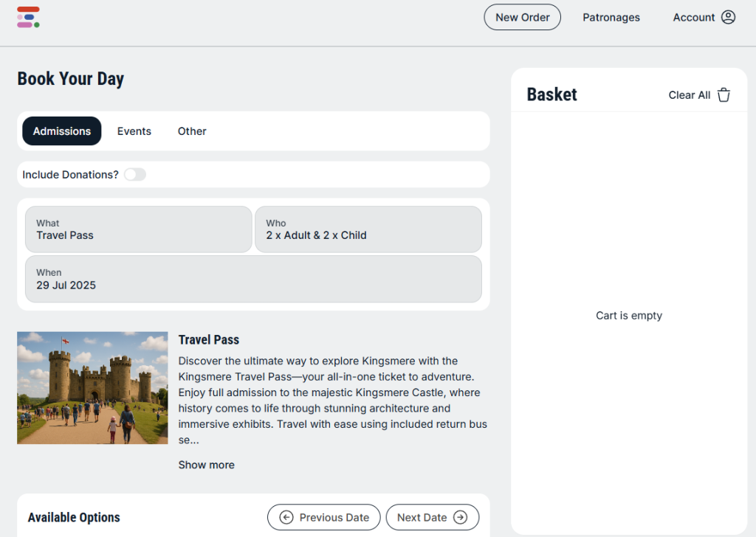Open the When date selector
Viewport: 756px width, 537px height.
(253, 279)
